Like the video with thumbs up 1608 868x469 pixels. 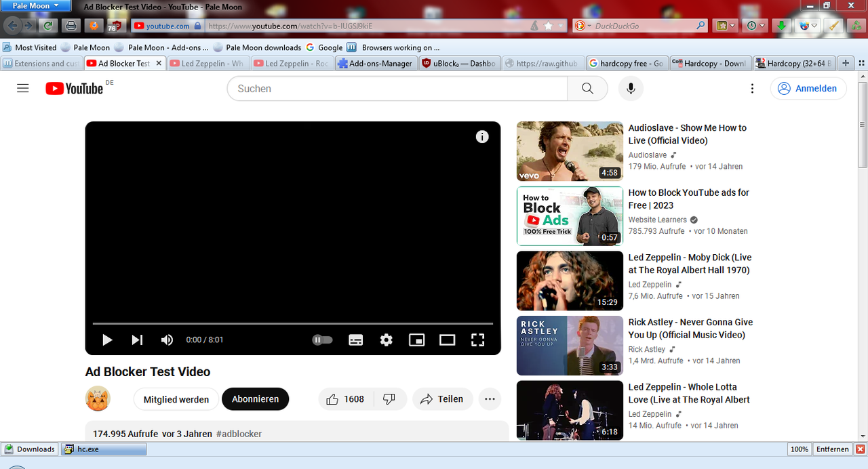[344, 399]
